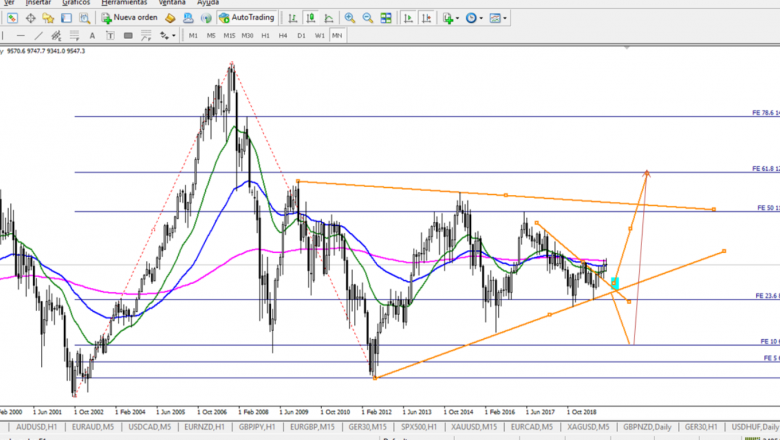Switch to the AUDUSD,H1 chart tab

coord(36,427)
